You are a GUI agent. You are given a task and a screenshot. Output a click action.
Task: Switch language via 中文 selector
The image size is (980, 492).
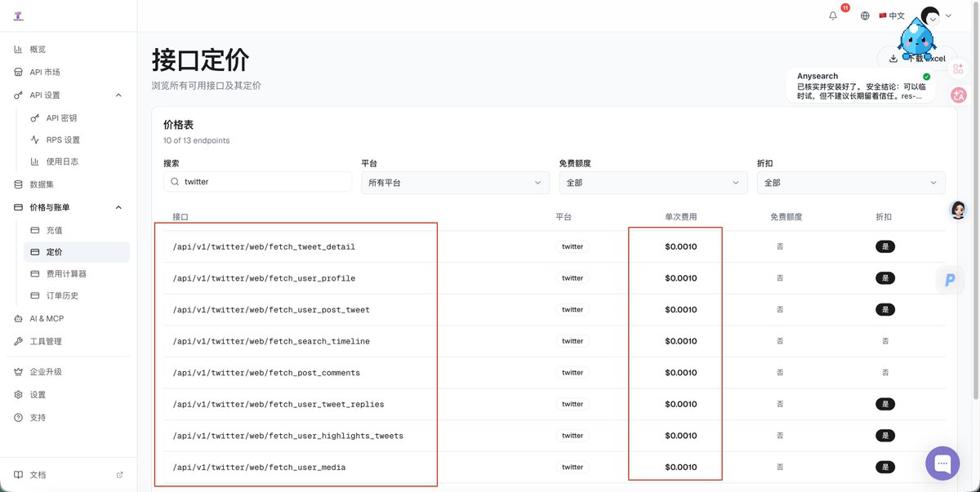(892, 16)
